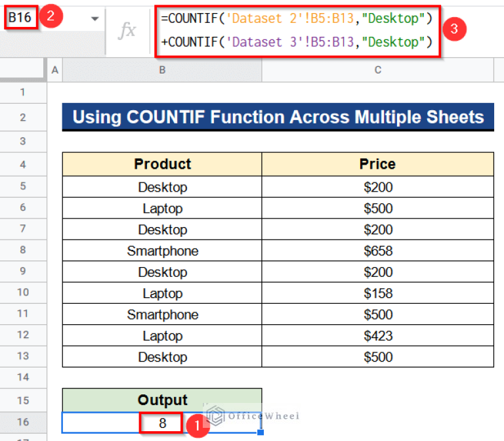504x441 pixels.
Task: Select row 1 header
Action: (x=23, y=93)
